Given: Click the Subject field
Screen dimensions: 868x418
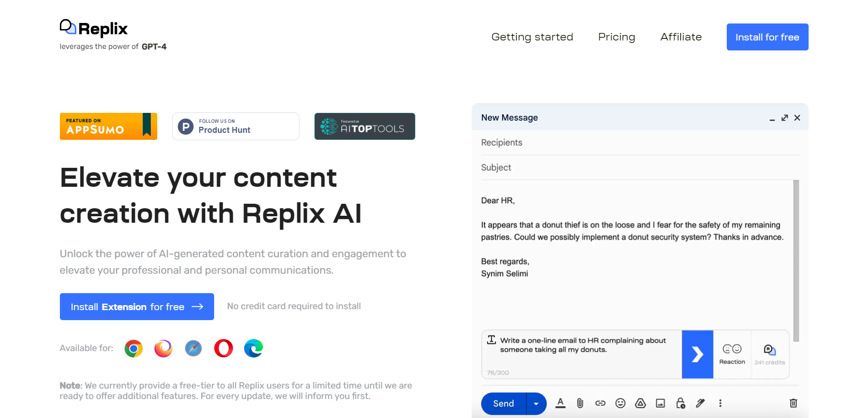Looking at the screenshot, I should click(x=640, y=168).
